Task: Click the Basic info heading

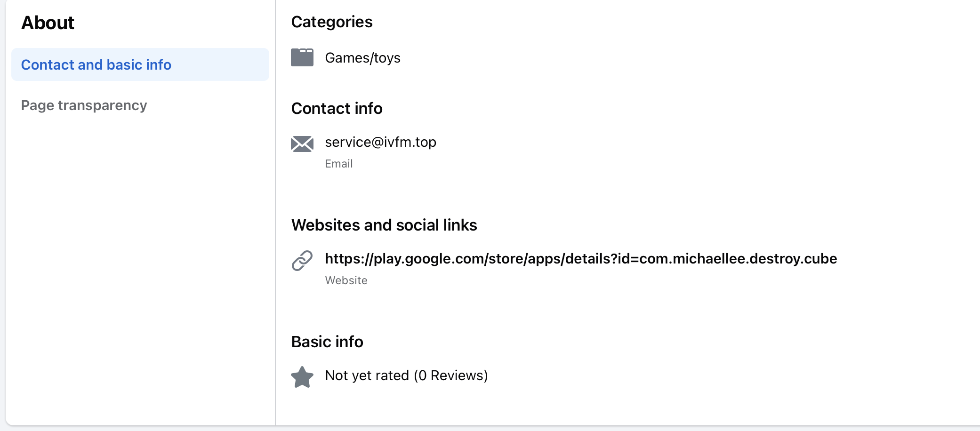Action: [327, 342]
